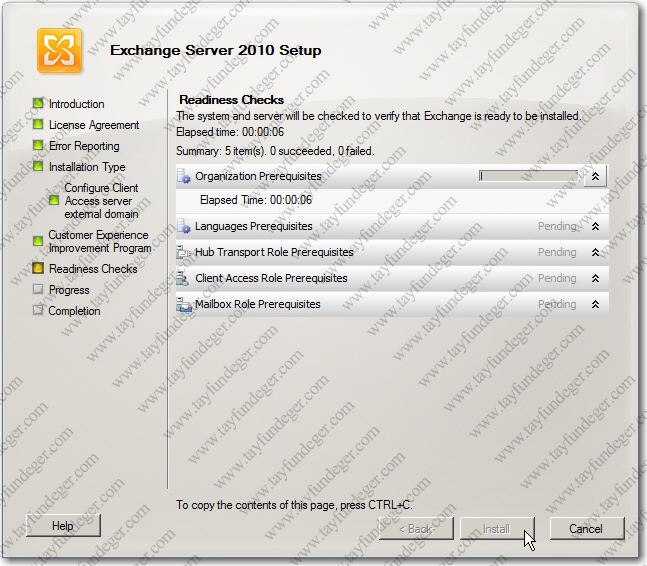647x566 pixels.
Task: Select the Installation Type step label
Action: point(87,167)
